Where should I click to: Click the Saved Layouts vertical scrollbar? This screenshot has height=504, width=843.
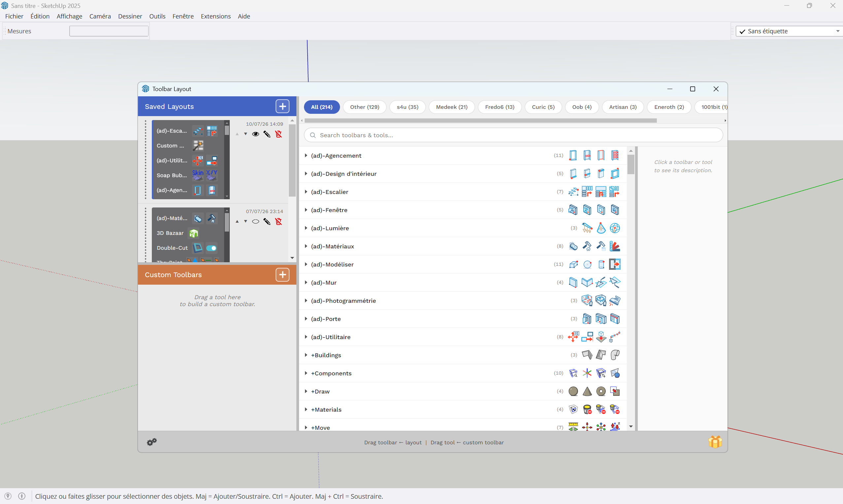[x=292, y=160]
